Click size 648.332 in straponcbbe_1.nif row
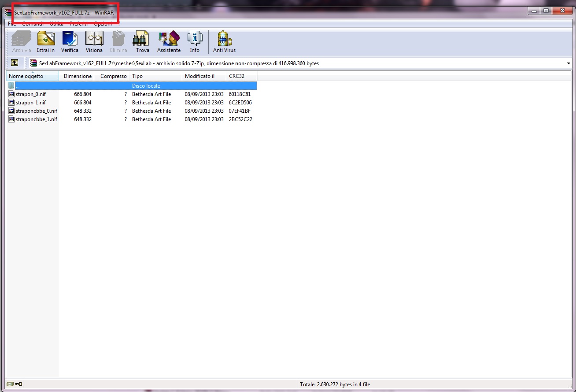 (83, 119)
